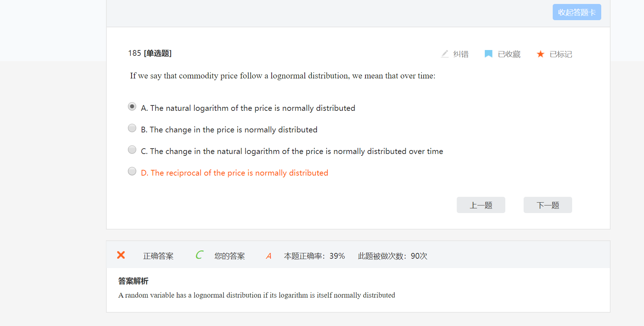The width and height of the screenshot is (644, 326).
Task: Pick the radio button for option D
Action: (x=132, y=171)
